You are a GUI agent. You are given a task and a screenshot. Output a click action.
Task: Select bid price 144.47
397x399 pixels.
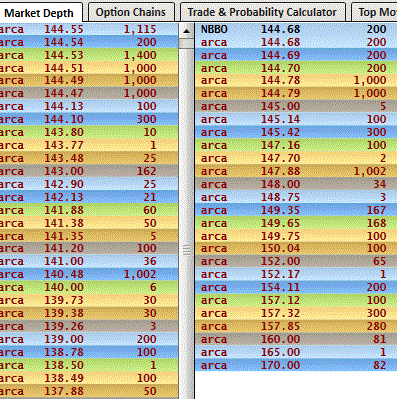pos(64,93)
